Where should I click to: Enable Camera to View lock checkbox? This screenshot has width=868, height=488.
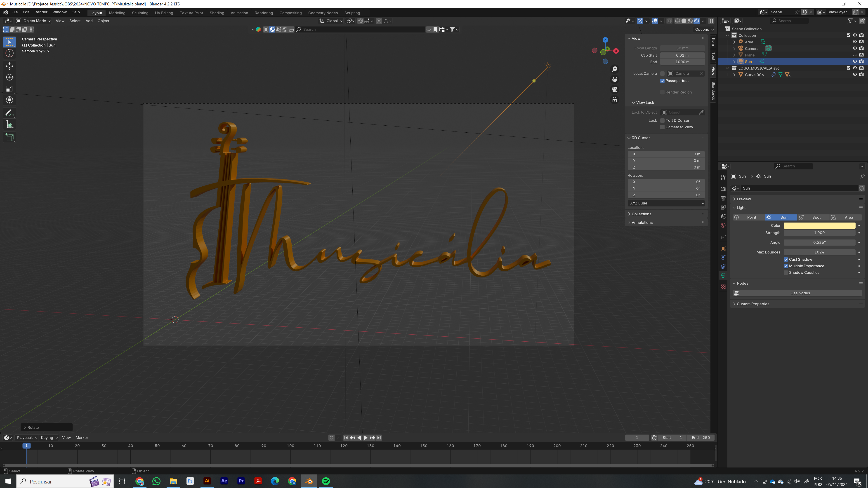(663, 127)
